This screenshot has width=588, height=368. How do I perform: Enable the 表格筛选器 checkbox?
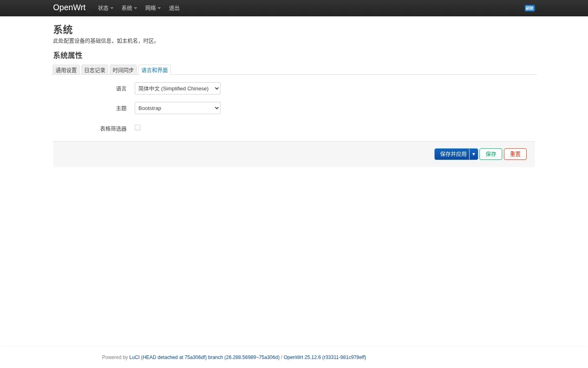[138, 128]
